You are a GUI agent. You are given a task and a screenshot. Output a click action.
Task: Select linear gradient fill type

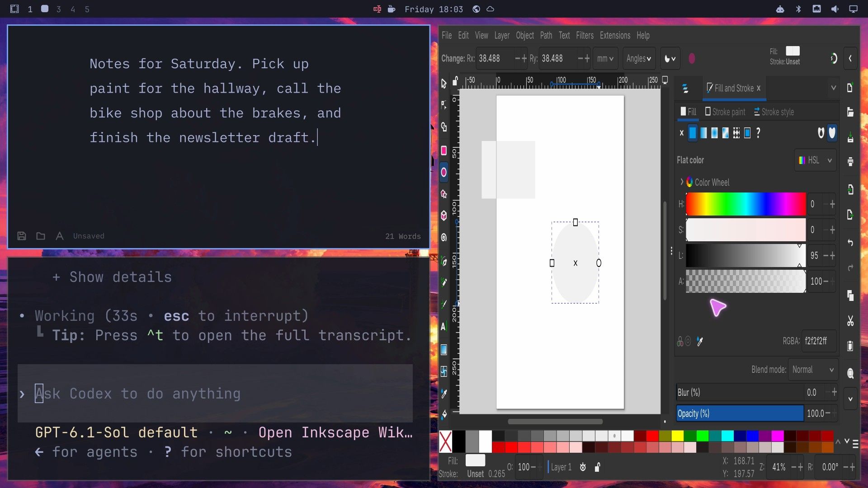pyautogui.click(x=703, y=133)
